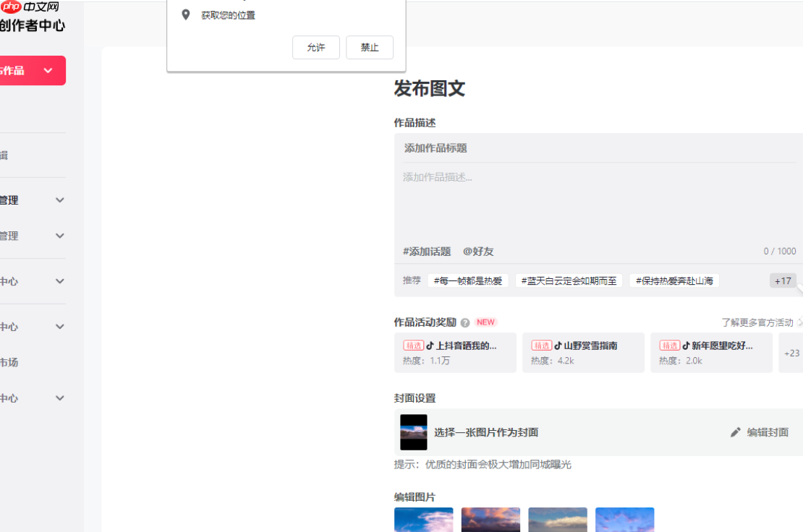The image size is (803, 532).
Task: Expand the first 管理 section in the sidebar
Action: pyautogui.click(x=33, y=199)
